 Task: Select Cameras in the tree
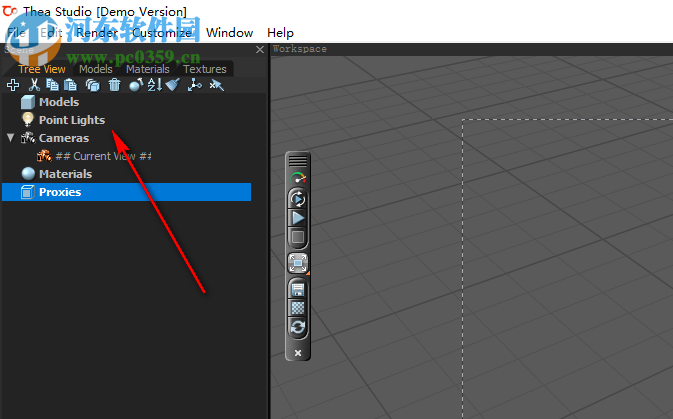64,138
